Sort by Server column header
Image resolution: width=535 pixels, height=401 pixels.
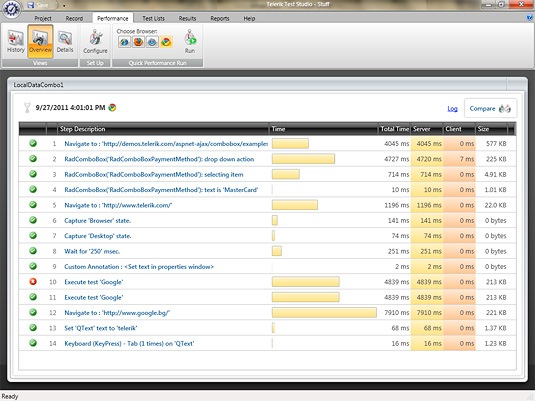427,129
